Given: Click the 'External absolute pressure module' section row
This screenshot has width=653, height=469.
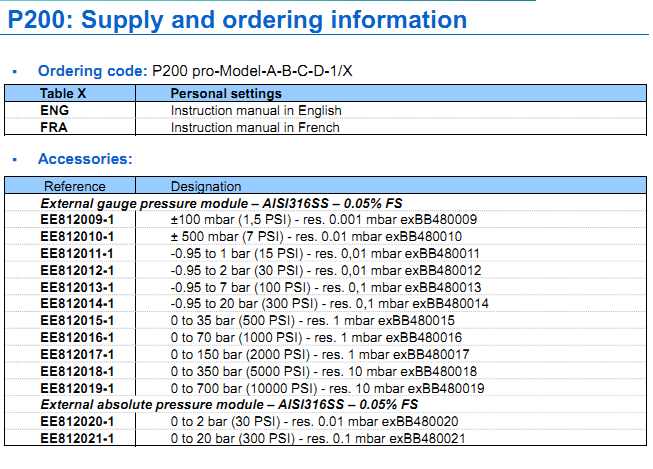Looking at the screenshot, I should [x=228, y=404].
